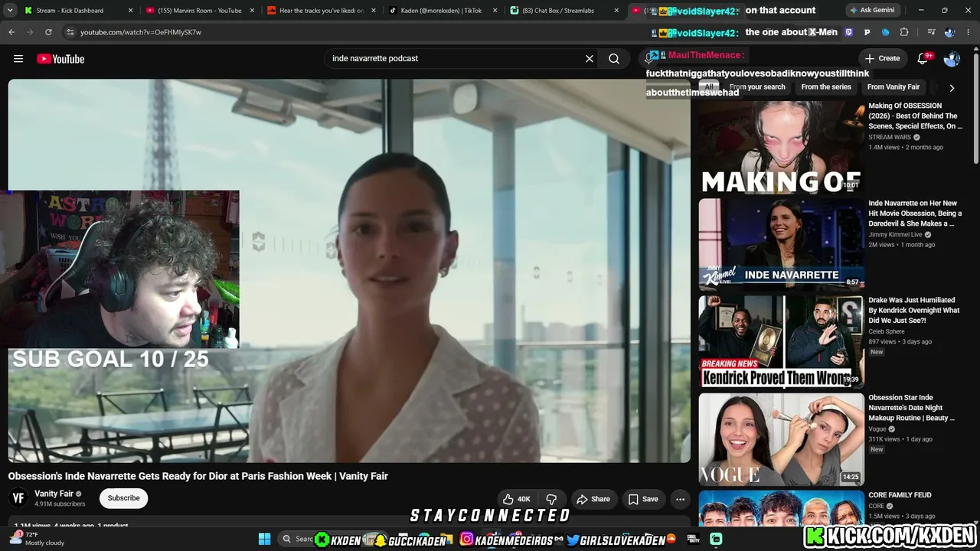This screenshot has width=980, height=551.
Task: Save the video to a playlist
Action: 643,499
